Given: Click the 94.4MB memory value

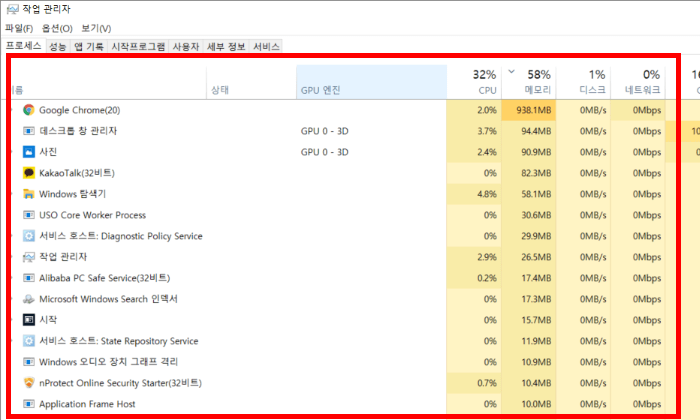Looking at the screenshot, I should coord(536,131).
